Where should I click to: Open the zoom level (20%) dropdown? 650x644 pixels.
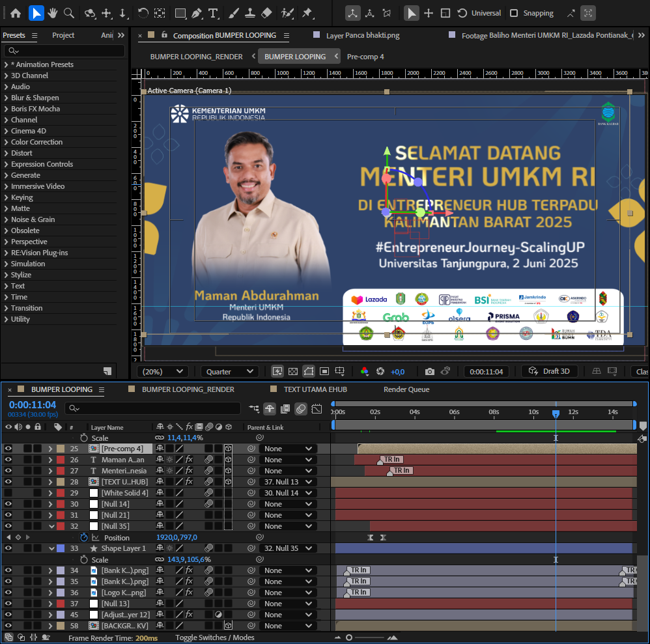163,372
